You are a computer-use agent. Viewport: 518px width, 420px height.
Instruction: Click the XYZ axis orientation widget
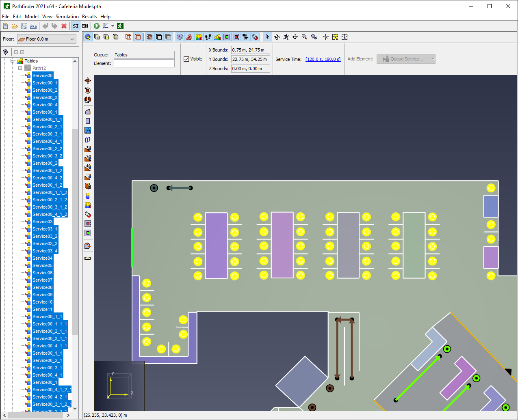pyautogui.click(x=119, y=386)
